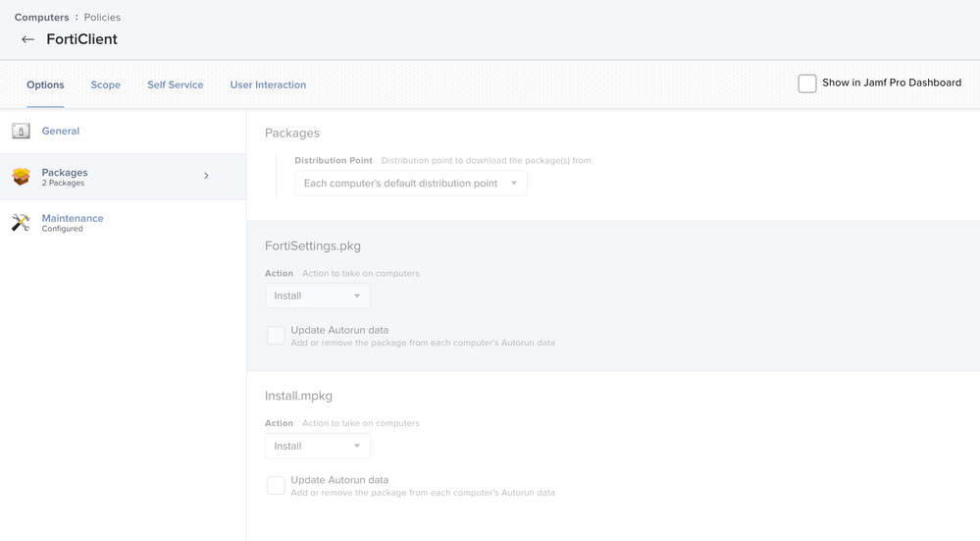Click the back arrow next to FortiClient
Image resolution: width=980 pixels, height=541 pixels.
click(27, 39)
